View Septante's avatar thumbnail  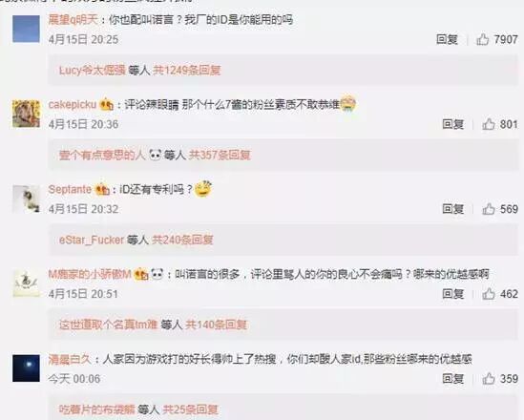26,199
